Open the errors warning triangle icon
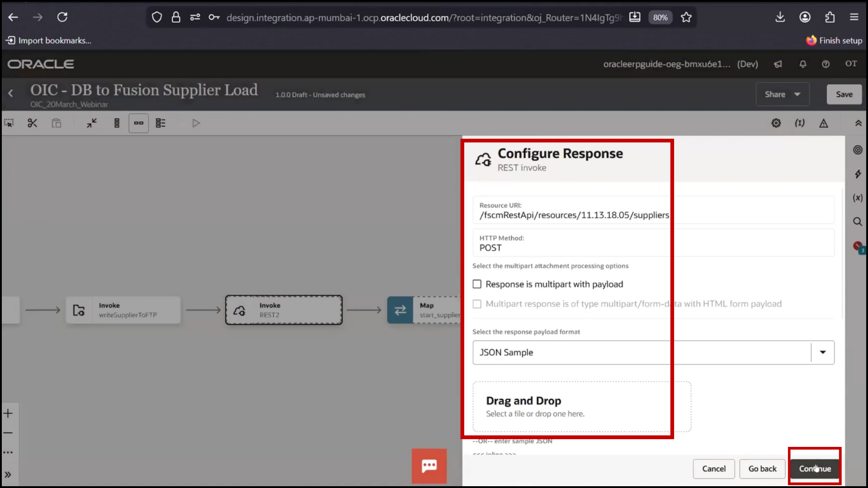Viewport: 868px width, 488px height. 824,123
